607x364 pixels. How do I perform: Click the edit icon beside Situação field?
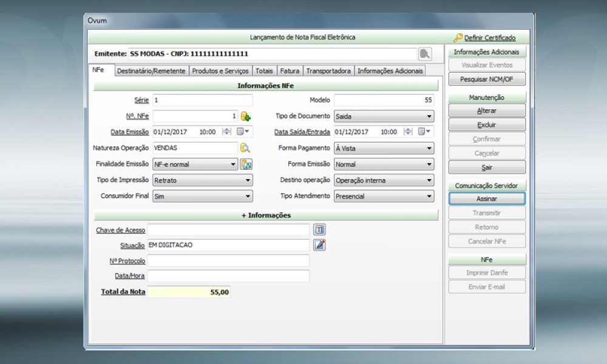point(319,245)
